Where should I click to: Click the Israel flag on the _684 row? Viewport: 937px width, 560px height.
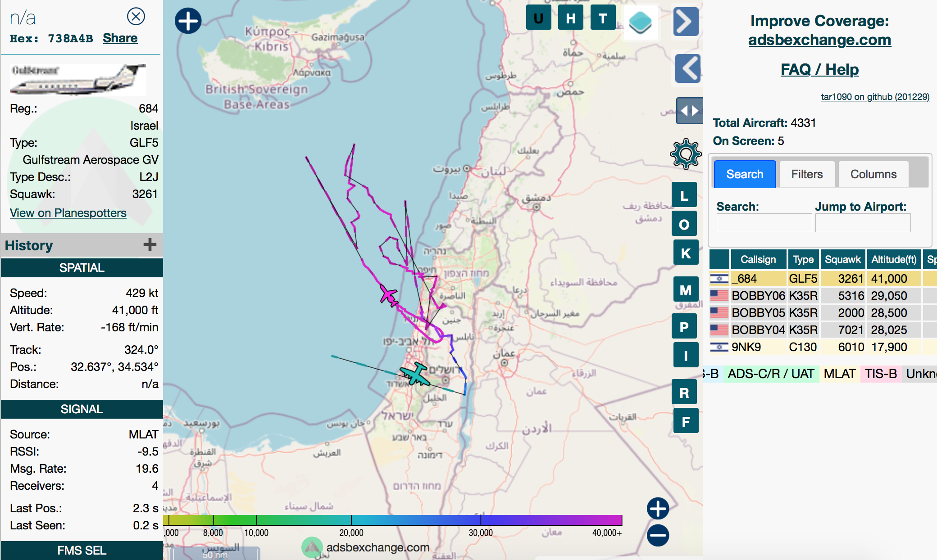tap(719, 279)
